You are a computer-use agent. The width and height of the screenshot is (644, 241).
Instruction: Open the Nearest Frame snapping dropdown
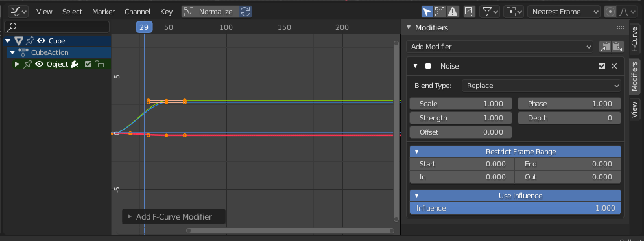click(564, 12)
